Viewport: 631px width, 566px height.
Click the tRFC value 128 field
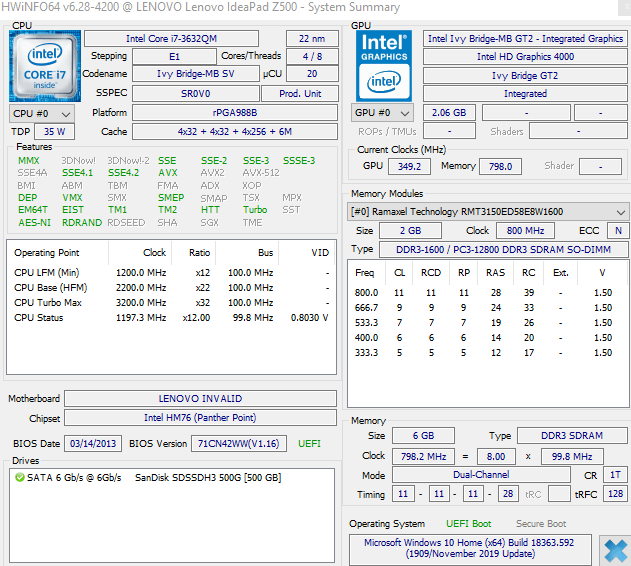615,494
